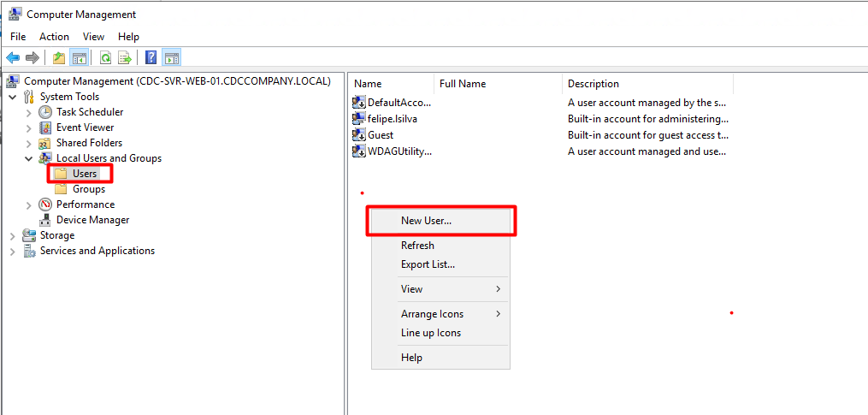Select Shared Folders label in tree
868x415 pixels.
tap(89, 143)
